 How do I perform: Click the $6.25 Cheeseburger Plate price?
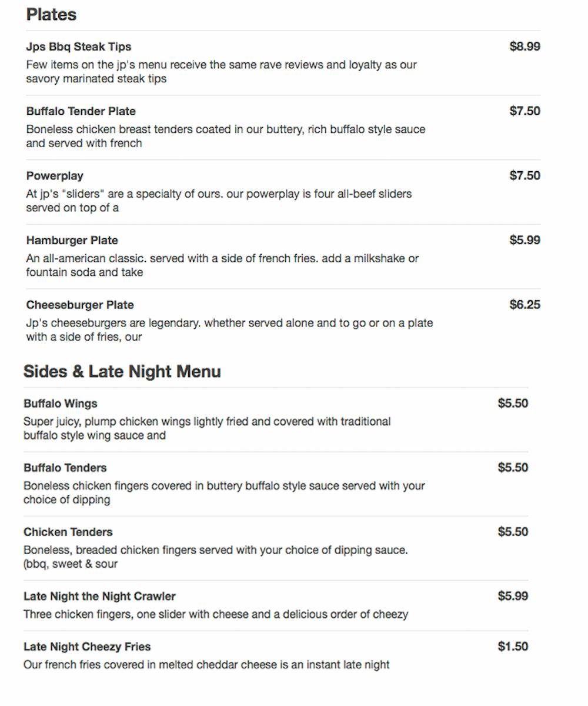click(524, 305)
